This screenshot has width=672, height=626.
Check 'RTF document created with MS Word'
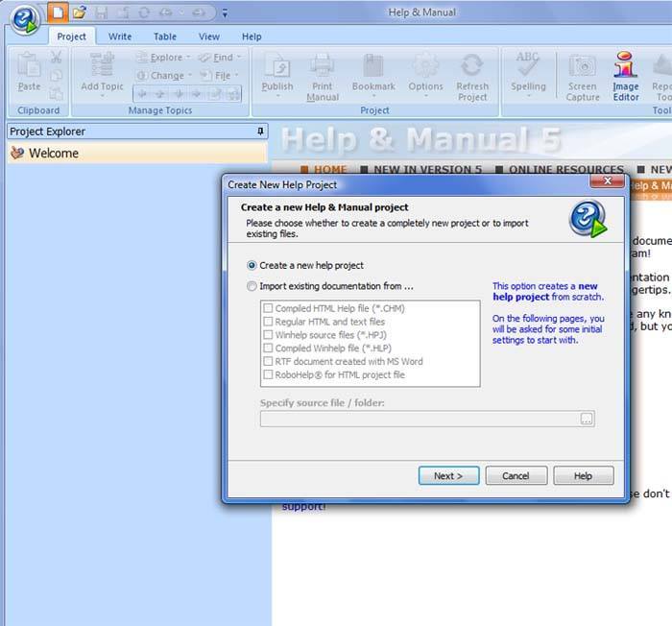269,362
